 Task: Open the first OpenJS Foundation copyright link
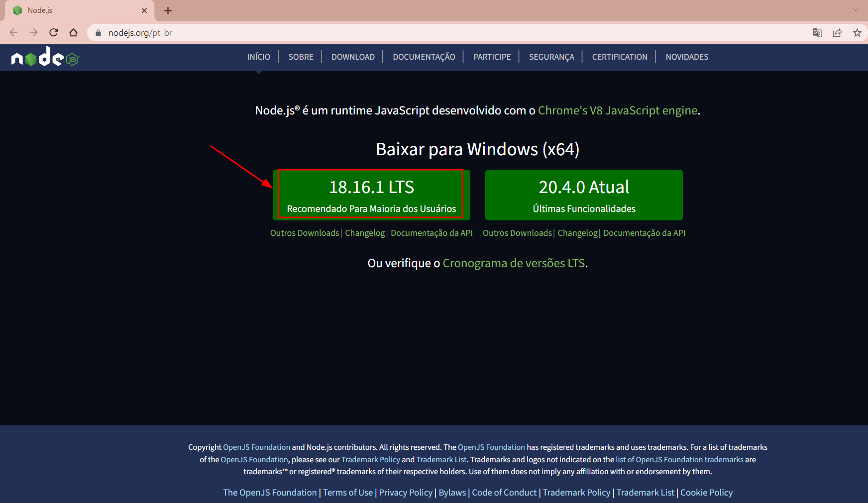click(256, 447)
